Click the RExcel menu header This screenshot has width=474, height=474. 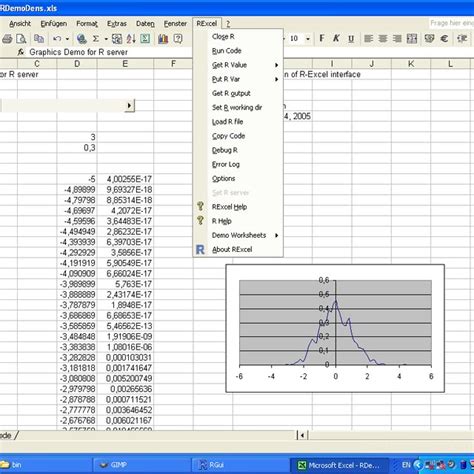(207, 24)
